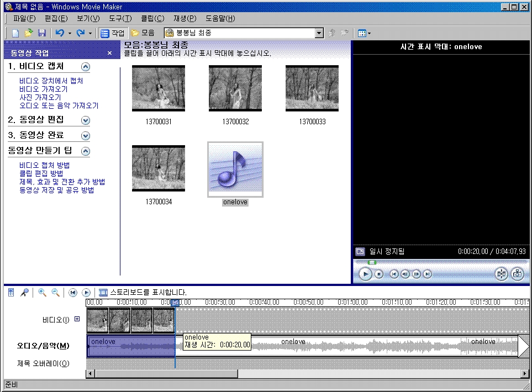This screenshot has width=532, height=392.
Task: Click the preview Forward button
Action: click(x=428, y=274)
